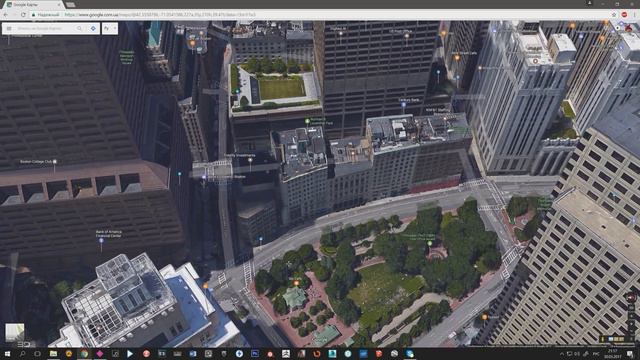Click the red adblock extension icon

click(624, 15)
